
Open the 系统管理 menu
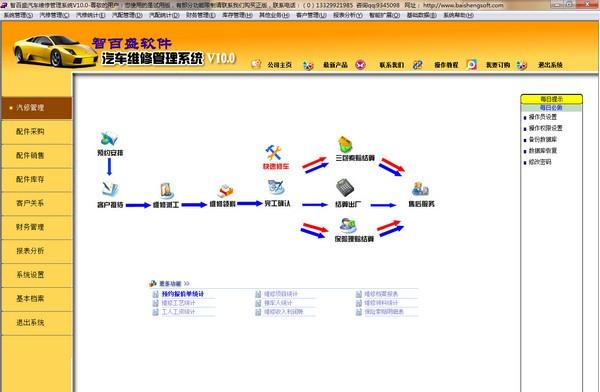pos(18,15)
